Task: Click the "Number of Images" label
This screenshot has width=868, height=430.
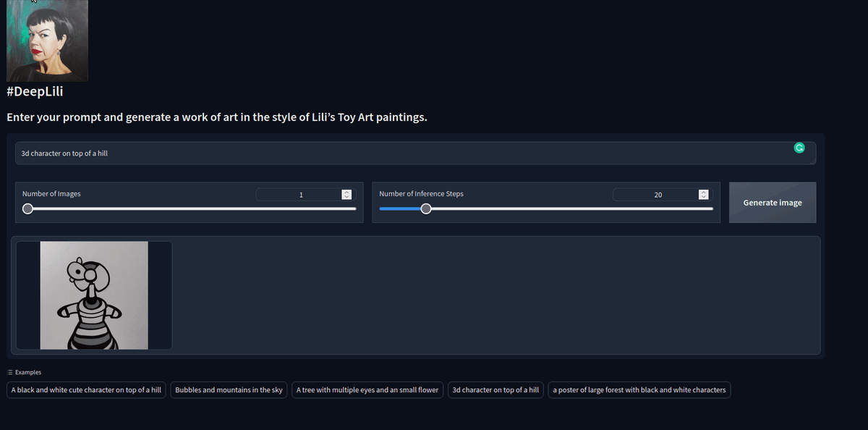Action: pos(51,194)
